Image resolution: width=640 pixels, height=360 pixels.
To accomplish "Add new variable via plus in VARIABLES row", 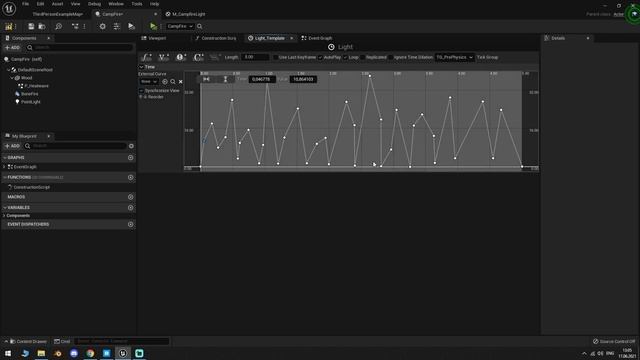I will pyautogui.click(x=131, y=207).
